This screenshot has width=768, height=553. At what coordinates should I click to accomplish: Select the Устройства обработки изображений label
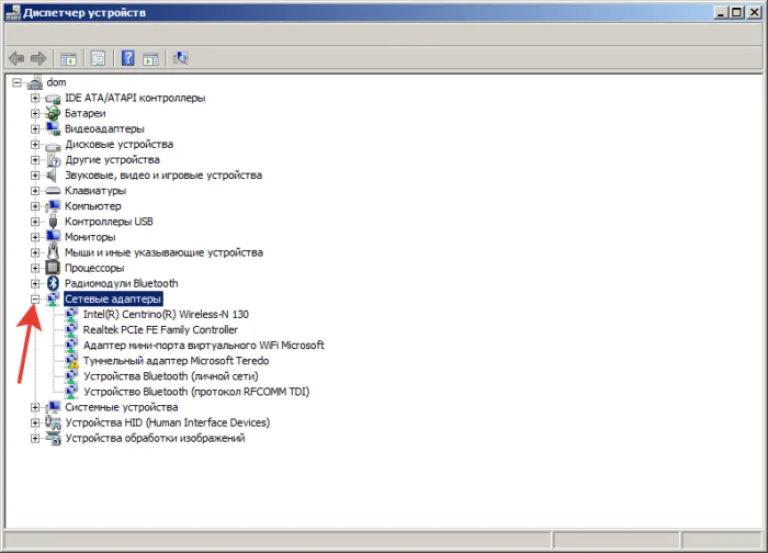[155, 438]
